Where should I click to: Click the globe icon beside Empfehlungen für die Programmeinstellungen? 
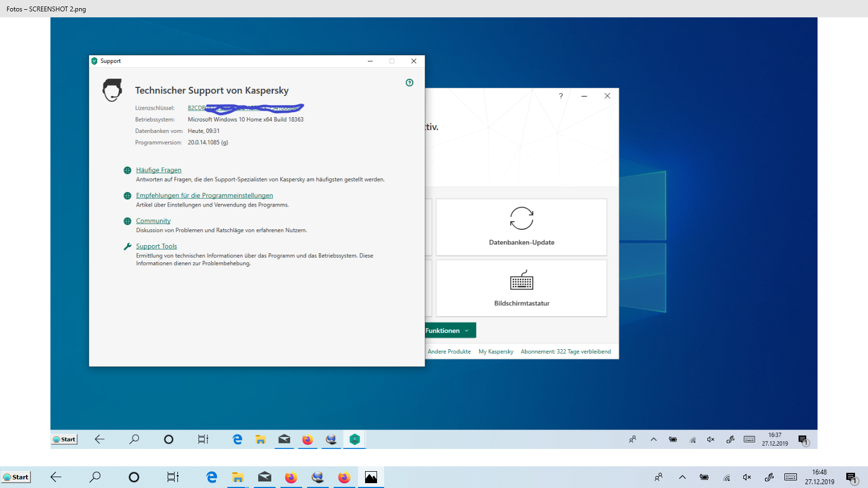tap(127, 196)
